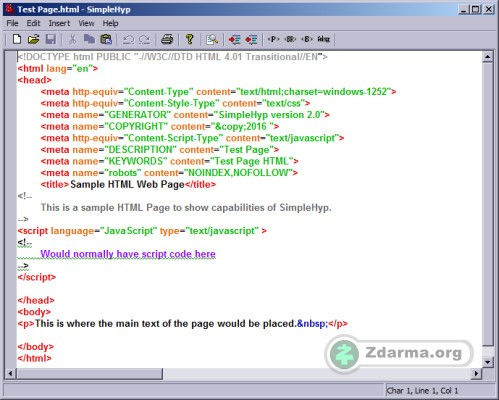Viewport: 499px width, 400px height.
Task: Click the vertical scrollbar up arrow
Action: [x=488, y=57]
